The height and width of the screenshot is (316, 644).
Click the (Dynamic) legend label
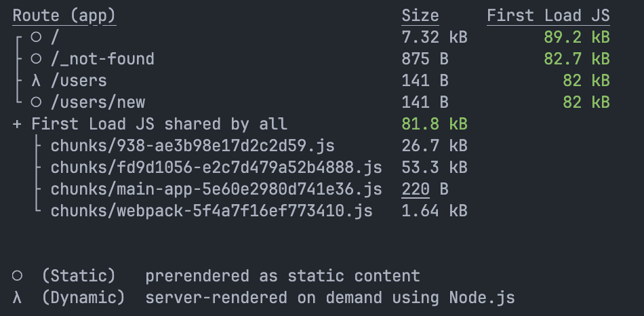(x=83, y=298)
